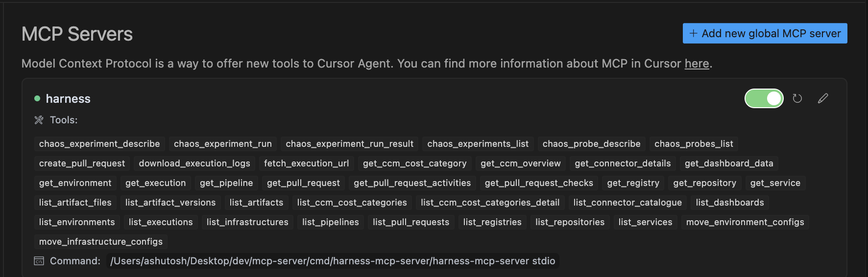The height and width of the screenshot is (277, 868).
Task: Select the list_artifacts tool chip
Action: (256, 203)
